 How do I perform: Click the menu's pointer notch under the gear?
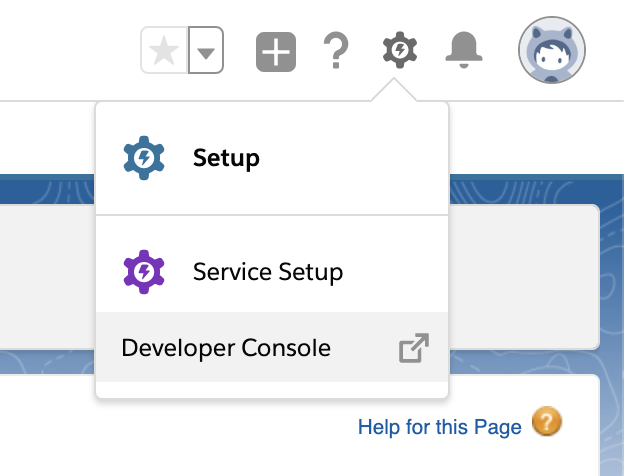click(394, 93)
